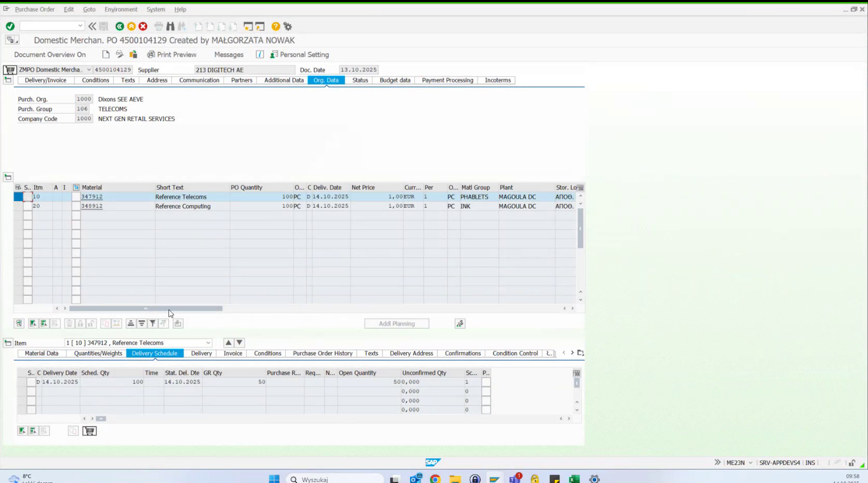Apply the filter icon in the item toolbar

[152, 323]
